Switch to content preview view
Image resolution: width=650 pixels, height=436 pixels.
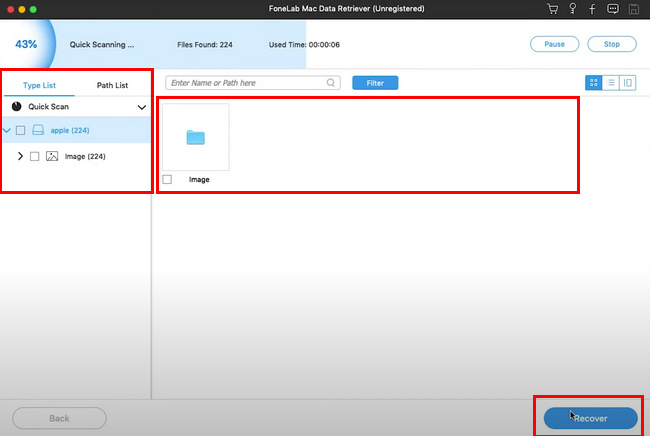coord(628,83)
